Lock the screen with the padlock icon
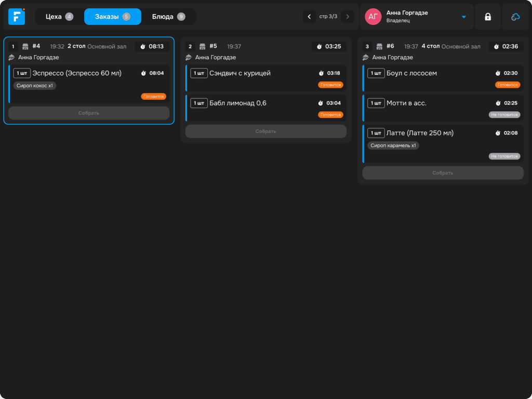The image size is (532, 399). [x=488, y=17]
